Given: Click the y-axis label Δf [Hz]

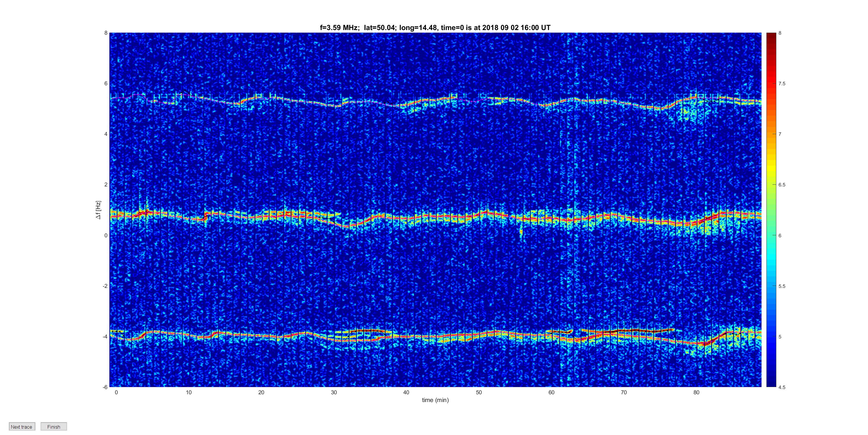Looking at the screenshot, I should 98,210.
